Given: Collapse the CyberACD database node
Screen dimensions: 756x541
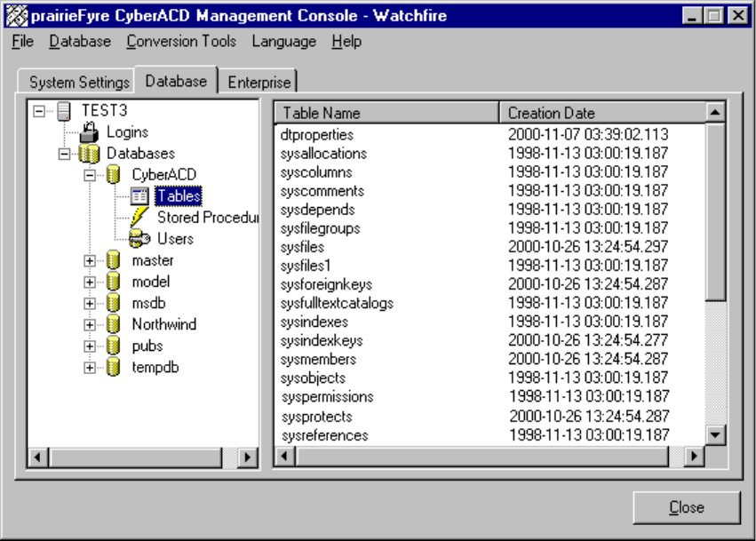Looking at the screenshot, I should [x=89, y=176].
